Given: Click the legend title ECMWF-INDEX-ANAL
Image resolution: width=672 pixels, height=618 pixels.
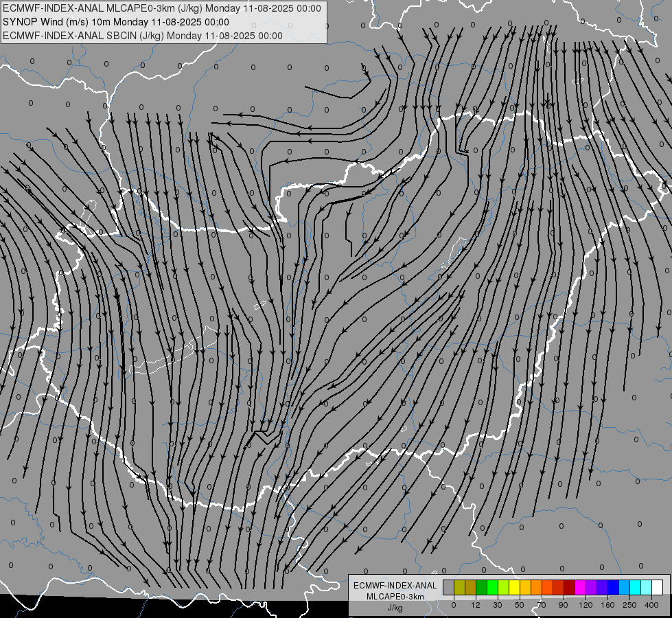Looking at the screenshot, I should [x=395, y=586].
